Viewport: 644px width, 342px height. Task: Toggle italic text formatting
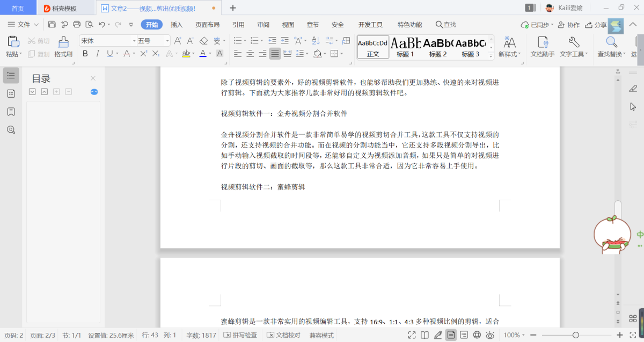(x=97, y=54)
